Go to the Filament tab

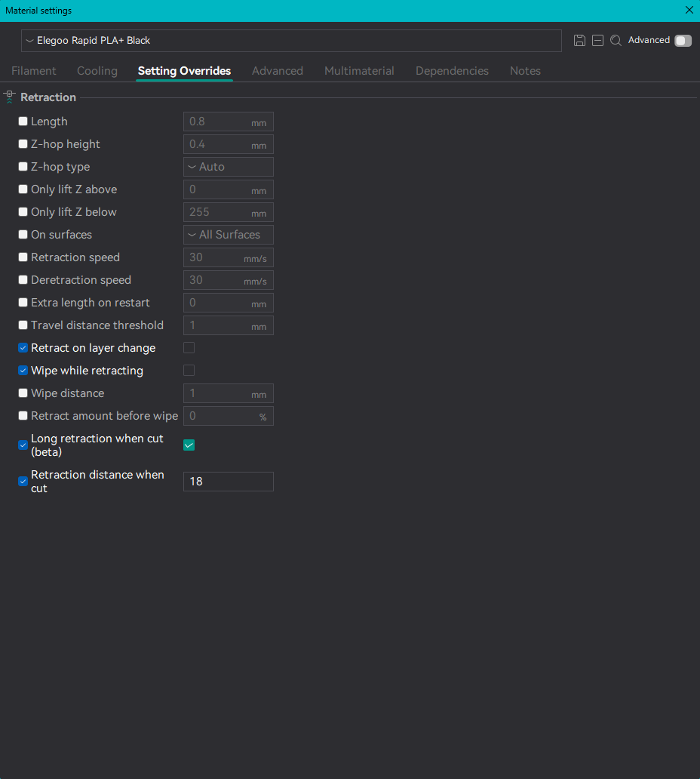click(x=34, y=71)
